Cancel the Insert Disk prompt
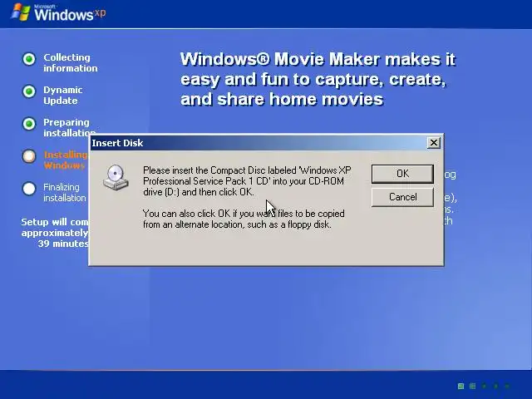 click(402, 197)
